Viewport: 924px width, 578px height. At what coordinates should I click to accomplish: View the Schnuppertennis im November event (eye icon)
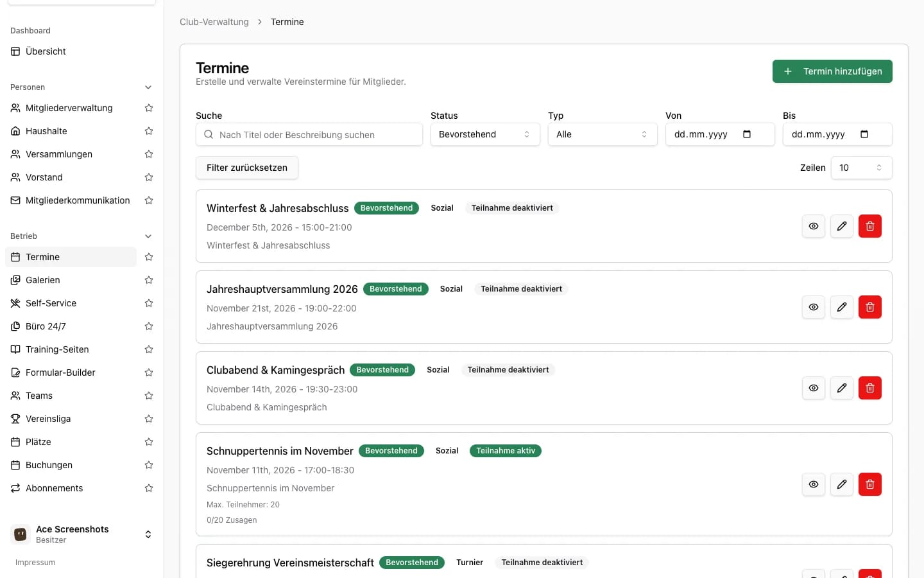(x=814, y=484)
